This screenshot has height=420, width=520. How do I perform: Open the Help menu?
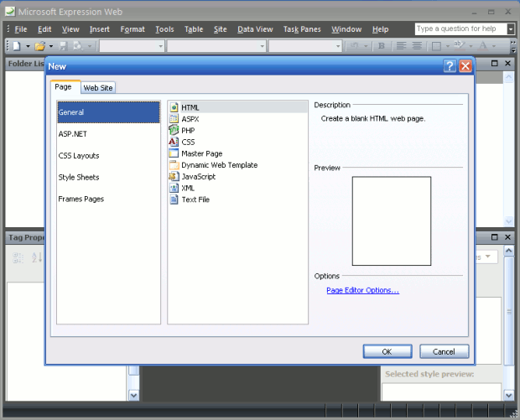pyautogui.click(x=380, y=29)
